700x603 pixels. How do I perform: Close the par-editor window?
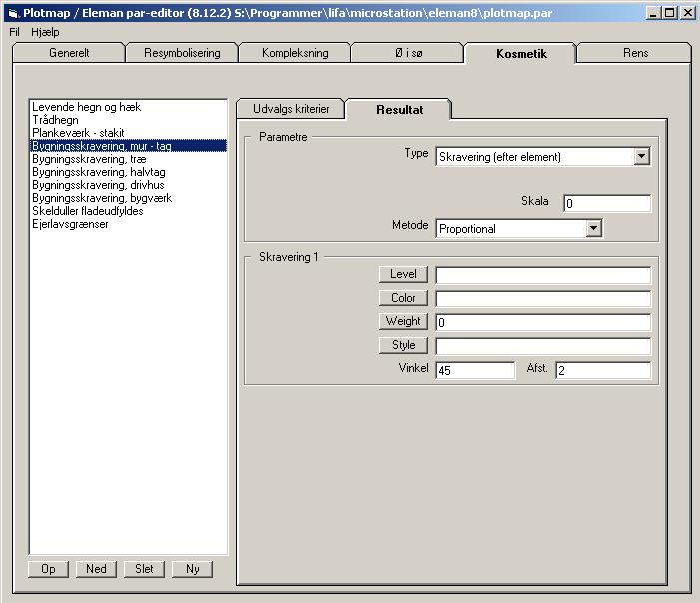pos(688,13)
